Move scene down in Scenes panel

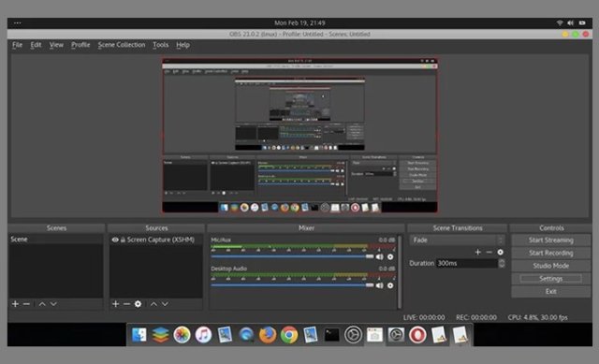tap(53, 304)
